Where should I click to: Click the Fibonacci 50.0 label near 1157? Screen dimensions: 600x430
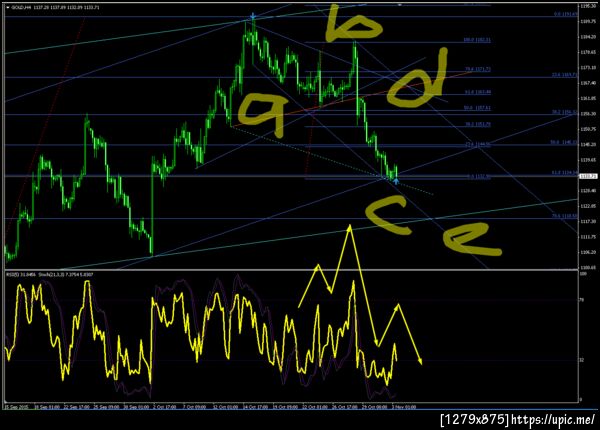pyautogui.click(x=477, y=108)
